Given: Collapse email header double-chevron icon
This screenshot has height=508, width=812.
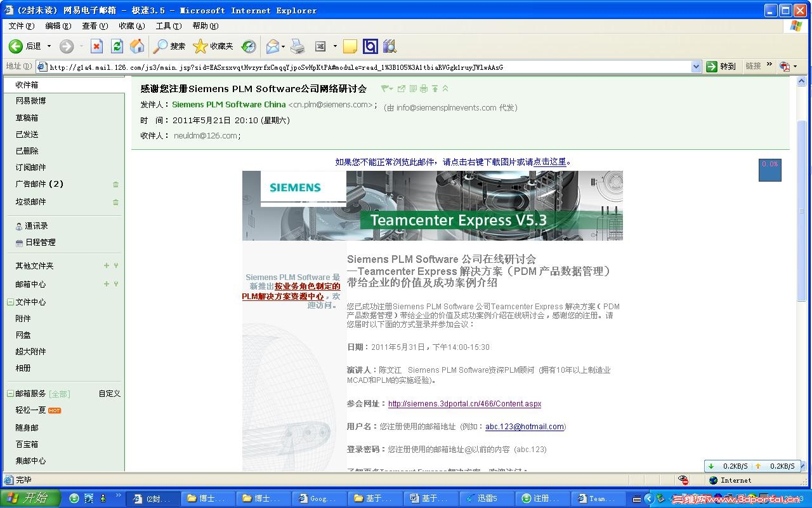Looking at the screenshot, I should click(x=445, y=88).
